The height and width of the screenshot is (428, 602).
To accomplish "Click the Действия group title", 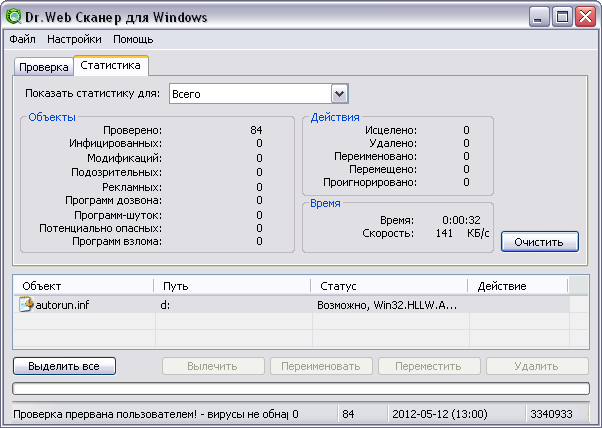I will tap(335, 117).
